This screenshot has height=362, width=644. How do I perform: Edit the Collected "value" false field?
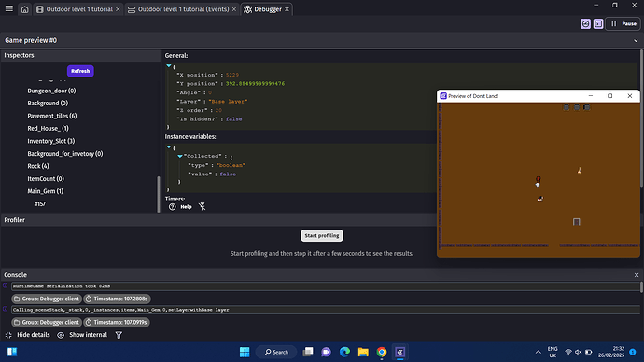[x=228, y=174]
